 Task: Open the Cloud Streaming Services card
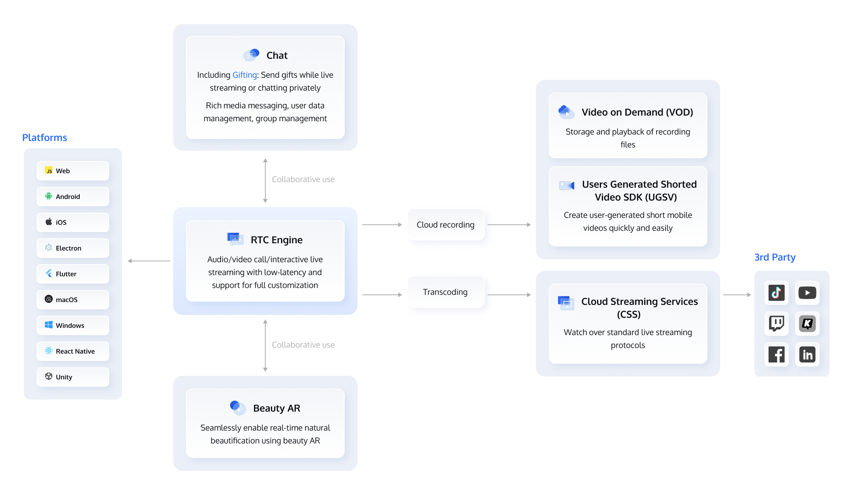pyautogui.click(x=628, y=323)
